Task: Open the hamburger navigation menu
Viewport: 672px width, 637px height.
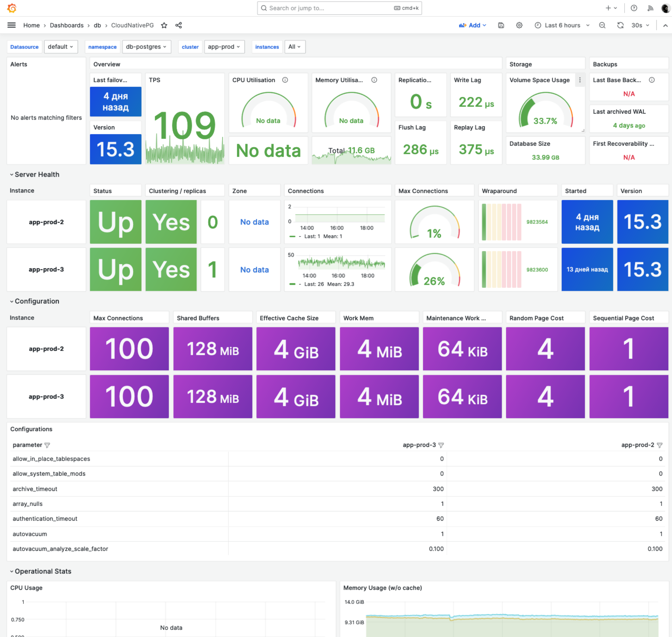Action: click(x=12, y=25)
